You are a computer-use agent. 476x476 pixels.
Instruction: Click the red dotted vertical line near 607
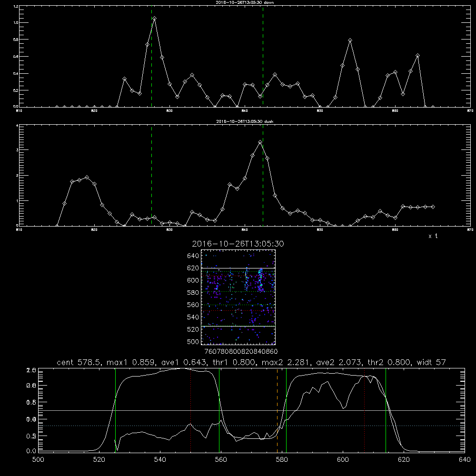coord(365,410)
